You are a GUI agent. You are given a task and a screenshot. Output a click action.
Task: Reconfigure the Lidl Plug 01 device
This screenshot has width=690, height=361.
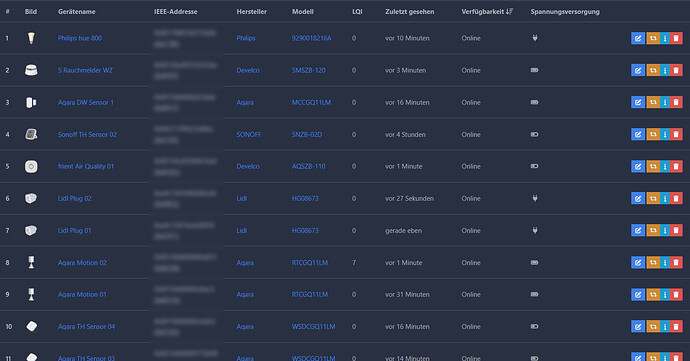pos(653,231)
